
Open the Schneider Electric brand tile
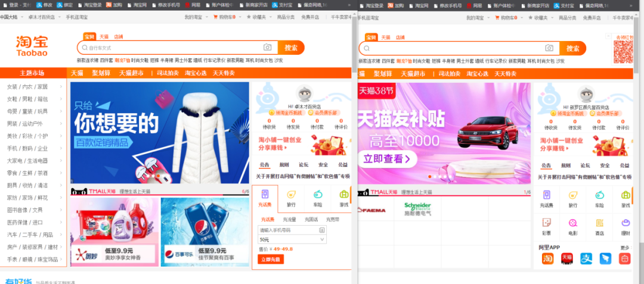pyautogui.click(x=417, y=209)
